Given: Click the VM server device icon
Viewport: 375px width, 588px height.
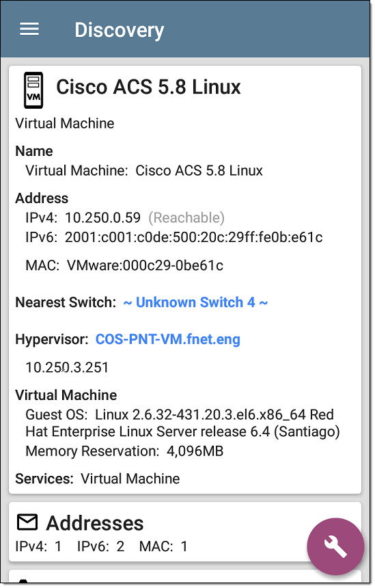Looking at the screenshot, I should [33, 90].
